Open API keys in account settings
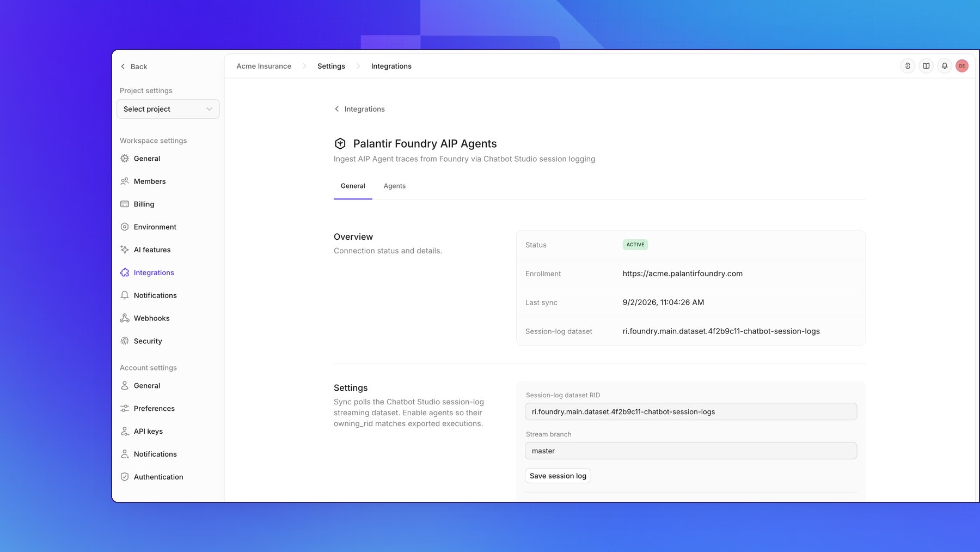 pos(149,432)
